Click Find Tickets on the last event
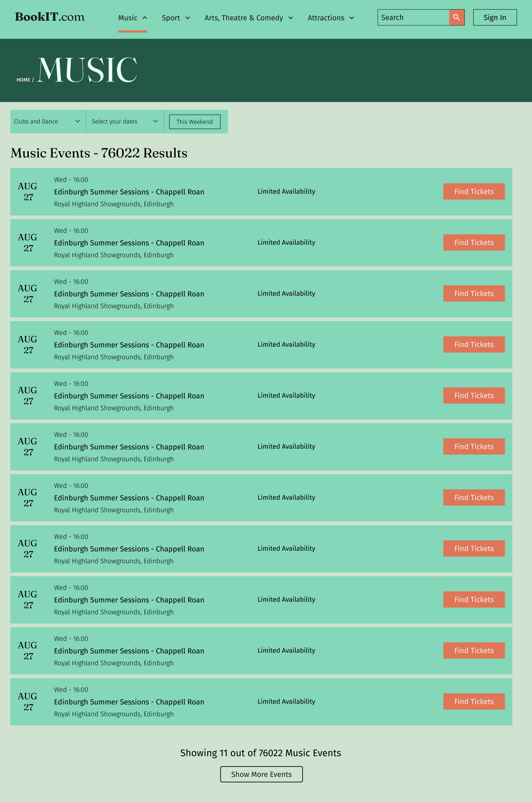Image resolution: width=532 pixels, height=802 pixels. (x=474, y=701)
